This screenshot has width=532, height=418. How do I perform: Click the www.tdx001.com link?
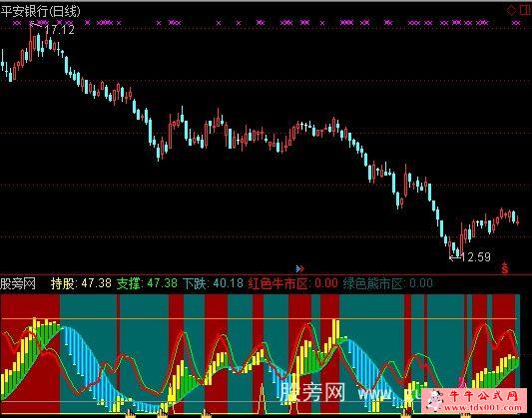(484, 407)
